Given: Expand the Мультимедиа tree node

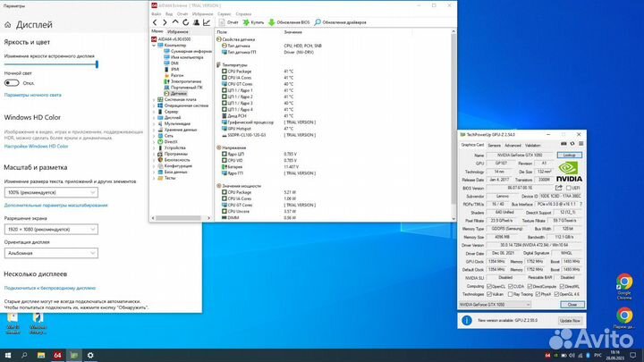Looking at the screenshot, I should tap(154, 124).
